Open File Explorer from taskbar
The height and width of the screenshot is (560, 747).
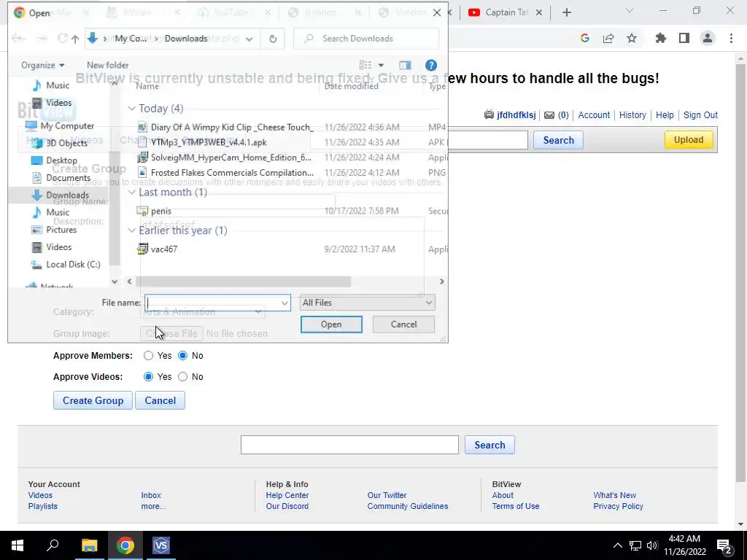click(x=89, y=545)
